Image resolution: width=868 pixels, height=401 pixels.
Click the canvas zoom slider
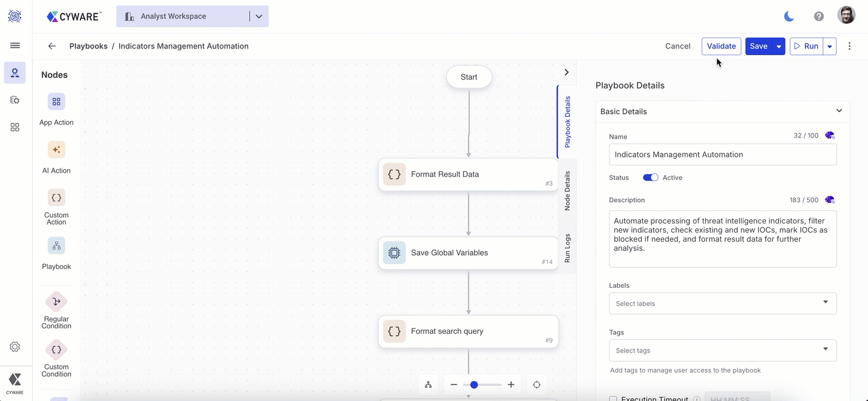482,385
